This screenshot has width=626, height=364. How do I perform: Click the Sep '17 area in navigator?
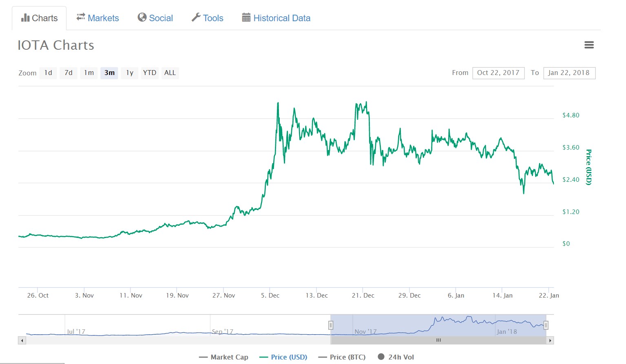click(223, 331)
